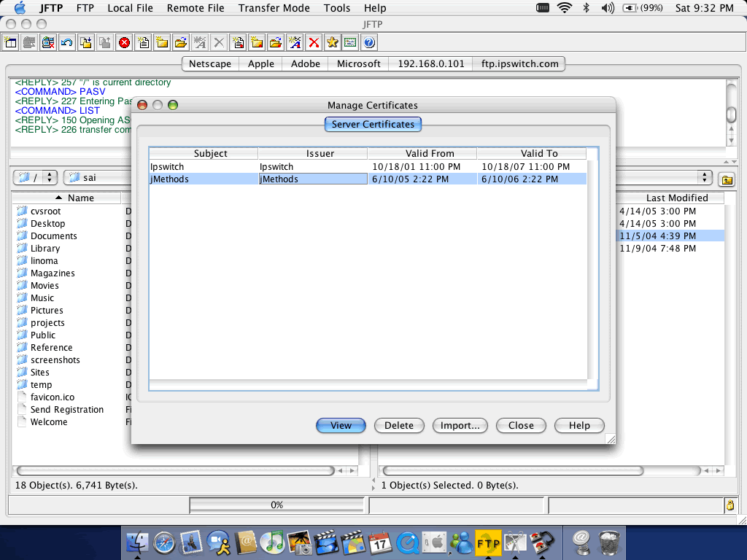Screen dimensions: 747x560
Task: Open the 'sai' directory combo box
Action: tap(98, 178)
